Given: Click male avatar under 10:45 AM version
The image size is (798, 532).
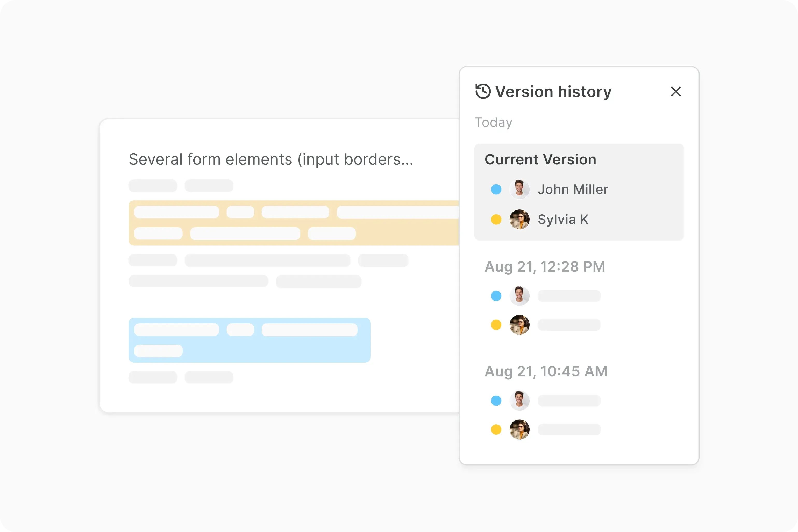Looking at the screenshot, I should [519, 401].
